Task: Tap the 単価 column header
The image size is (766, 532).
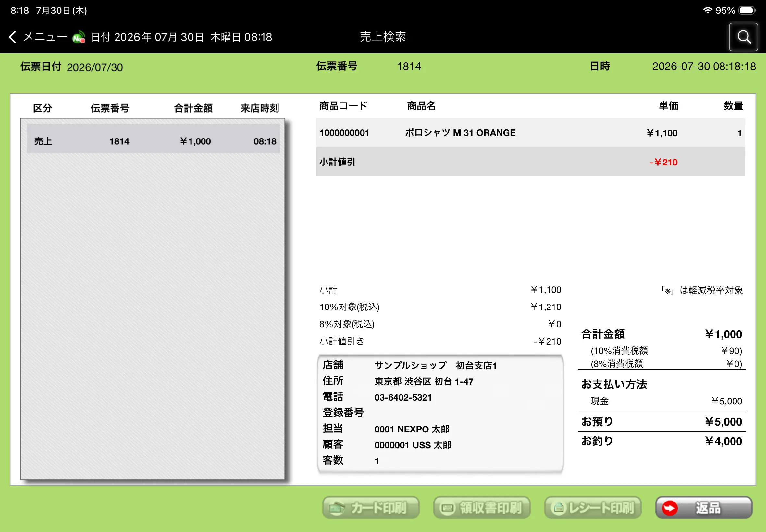Action: [669, 106]
